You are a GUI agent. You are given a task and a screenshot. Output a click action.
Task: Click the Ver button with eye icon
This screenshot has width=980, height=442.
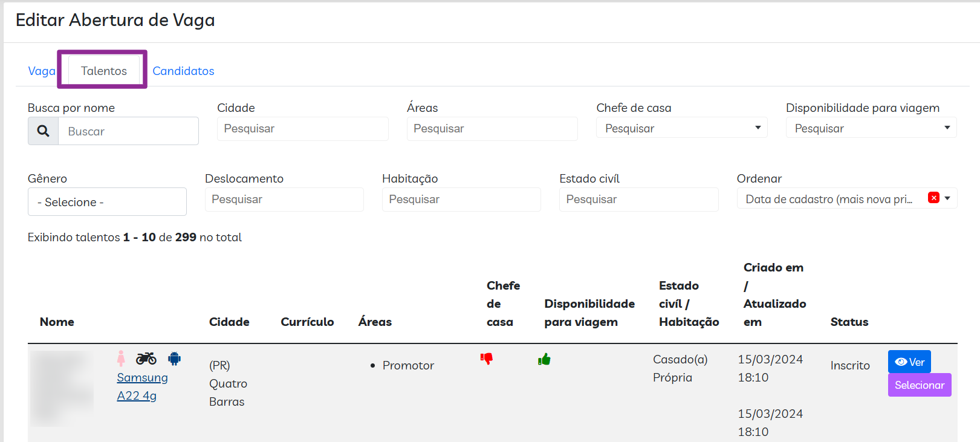click(909, 362)
